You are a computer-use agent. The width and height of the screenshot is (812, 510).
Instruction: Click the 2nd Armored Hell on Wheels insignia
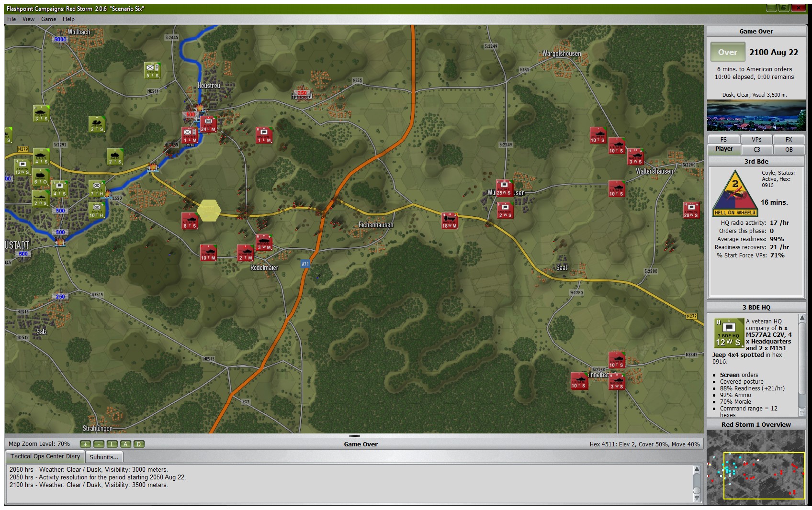[734, 193]
